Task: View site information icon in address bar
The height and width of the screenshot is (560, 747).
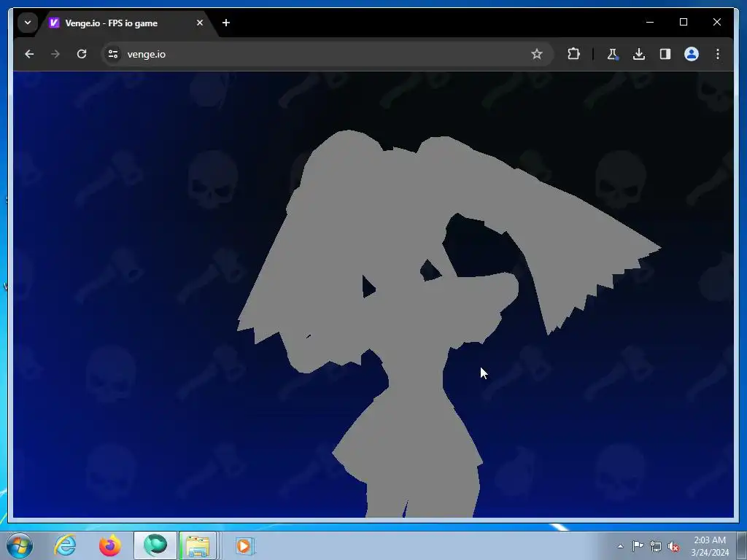Action: [x=113, y=54]
